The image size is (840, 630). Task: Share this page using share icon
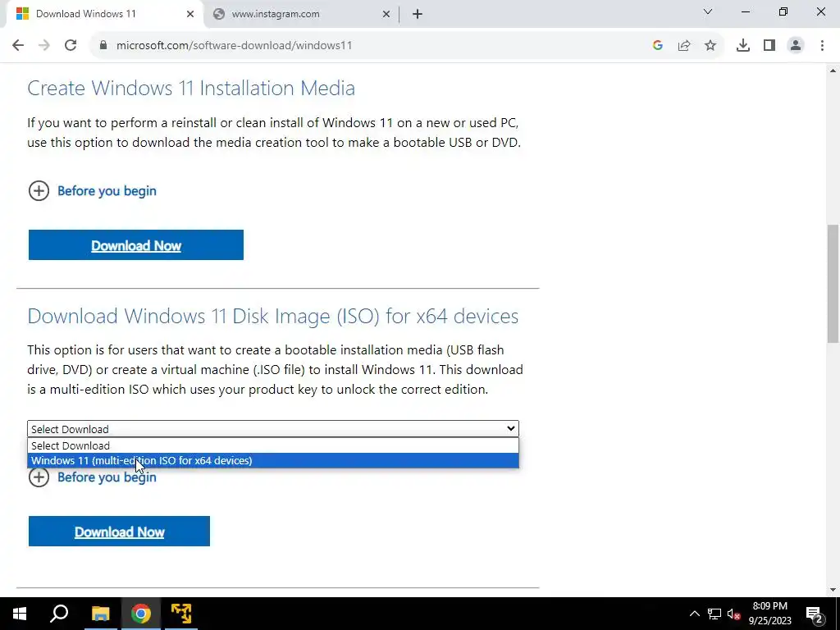[684, 46]
